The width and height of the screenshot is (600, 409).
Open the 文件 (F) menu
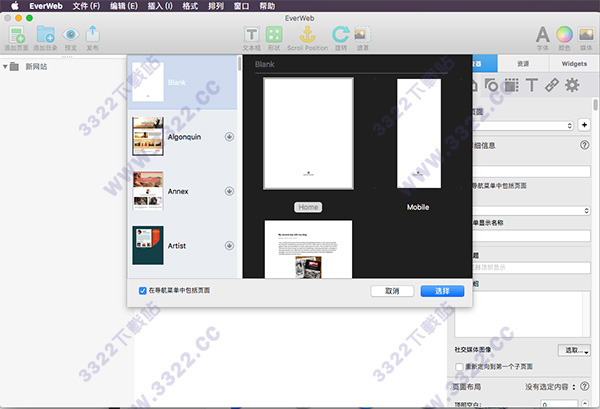(86, 6)
